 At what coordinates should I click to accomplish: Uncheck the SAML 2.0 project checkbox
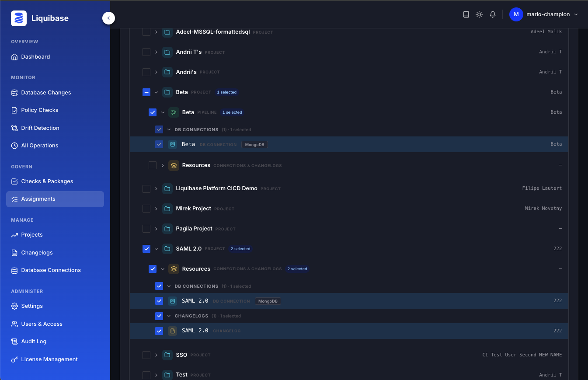click(146, 249)
